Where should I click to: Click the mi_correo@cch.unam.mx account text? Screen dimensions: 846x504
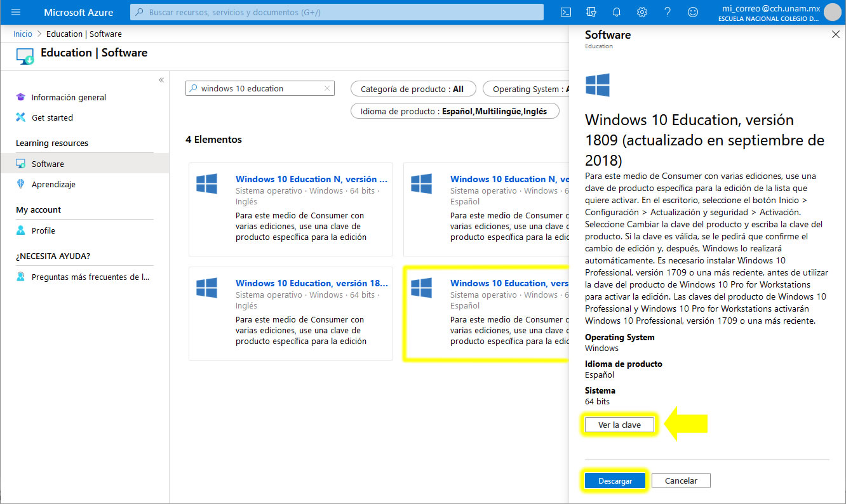(771, 9)
